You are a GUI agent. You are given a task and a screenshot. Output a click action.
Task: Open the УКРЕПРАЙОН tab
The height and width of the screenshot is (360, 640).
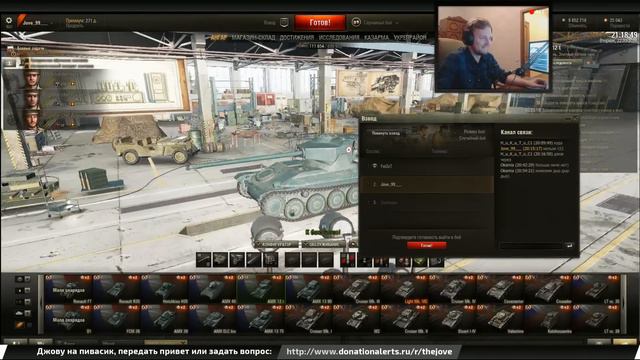click(410, 38)
